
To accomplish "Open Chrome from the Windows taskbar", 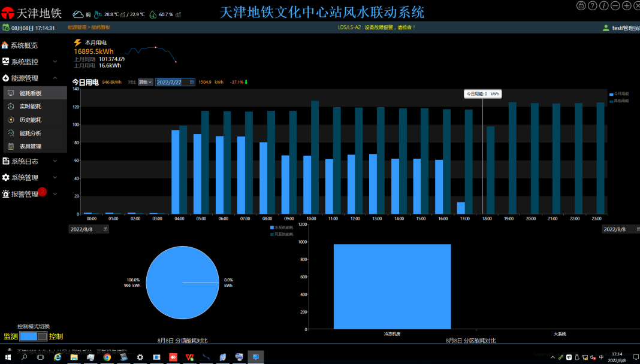I will (107, 357).
